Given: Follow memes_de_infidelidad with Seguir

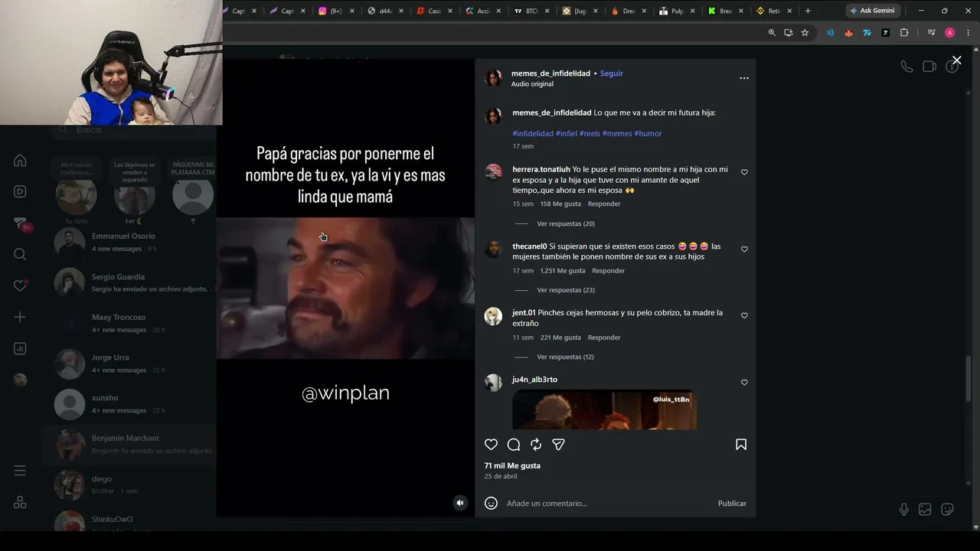Looking at the screenshot, I should click(612, 73).
